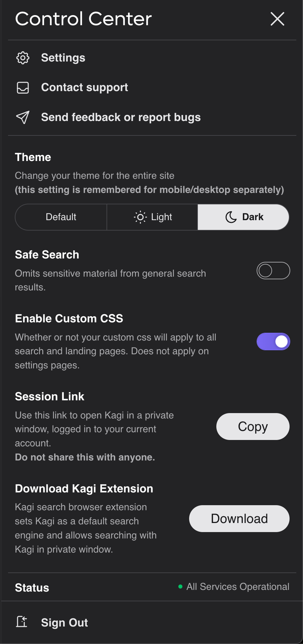The image size is (303, 644).
Task: Click the paper plane feedback icon
Action: 23,117
